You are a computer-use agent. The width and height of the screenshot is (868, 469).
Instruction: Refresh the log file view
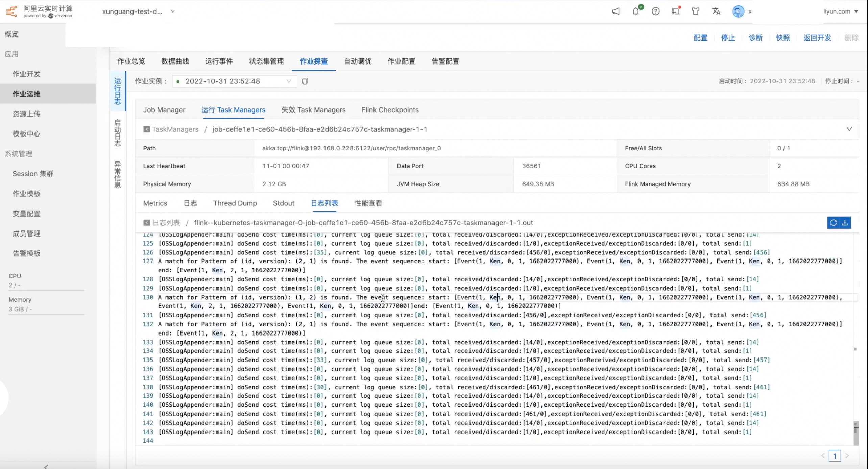[833, 223]
